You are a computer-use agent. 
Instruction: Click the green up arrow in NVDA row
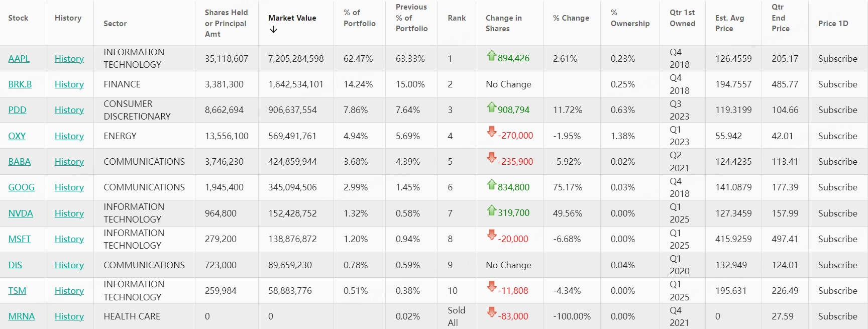tap(491, 210)
